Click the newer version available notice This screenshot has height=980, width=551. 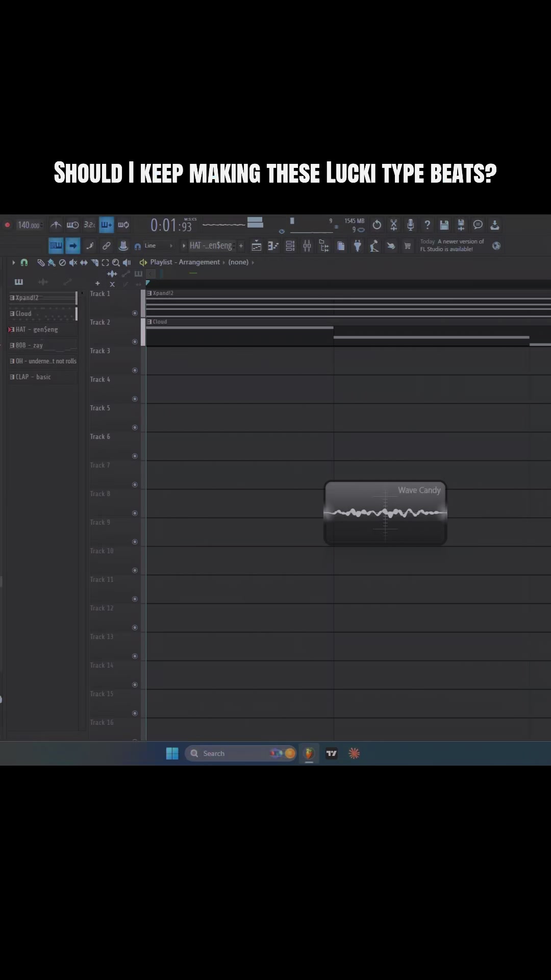(x=452, y=246)
